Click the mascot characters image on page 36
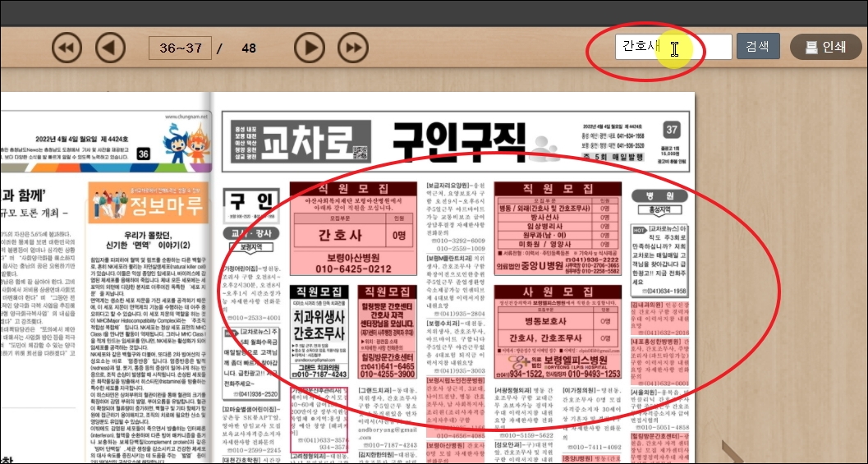Screen dimensions: 868x464 (x=186, y=144)
